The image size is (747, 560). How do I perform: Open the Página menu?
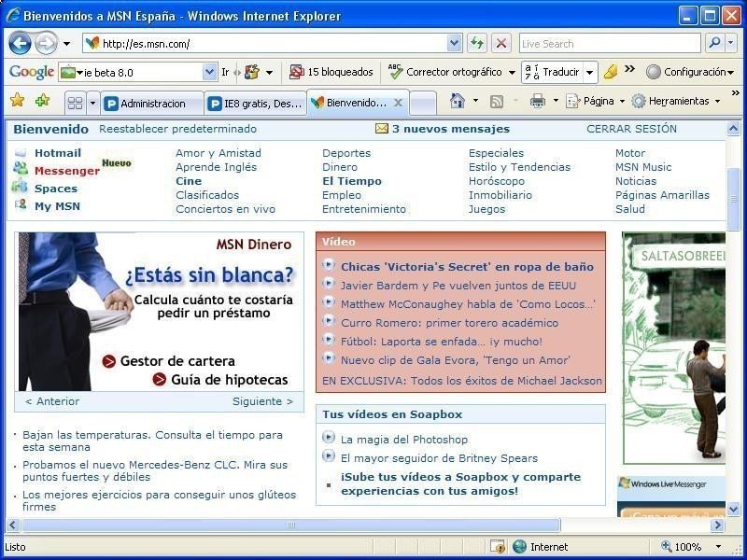[595, 101]
